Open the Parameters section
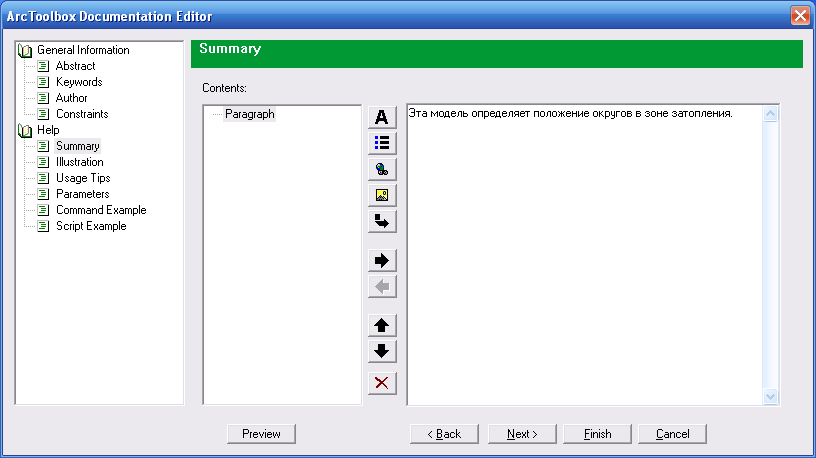 pos(83,194)
